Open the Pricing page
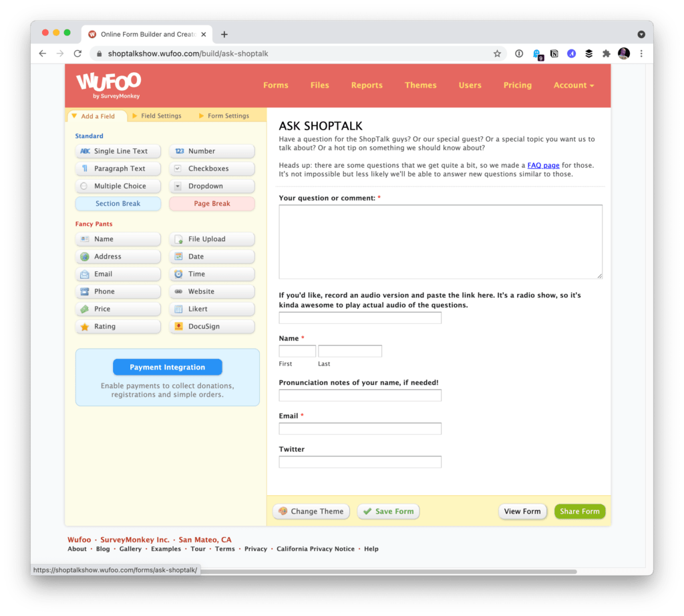This screenshot has width=684, height=616. point(518,85)
